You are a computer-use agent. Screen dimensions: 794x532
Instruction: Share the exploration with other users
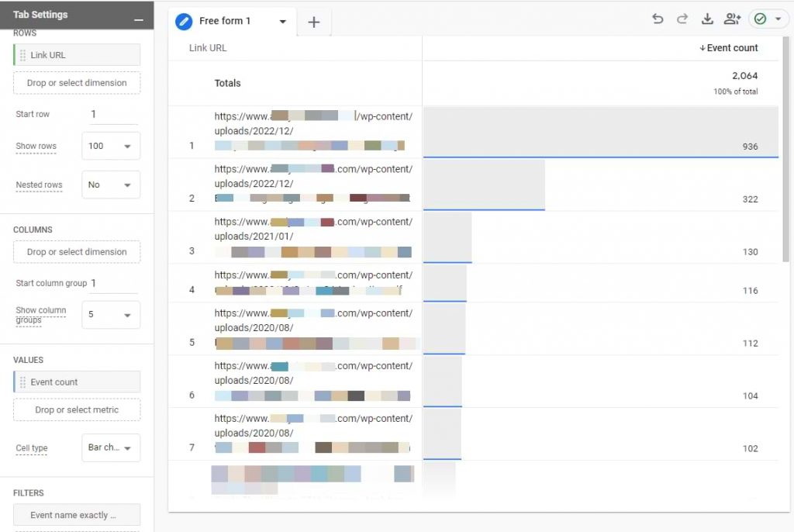pos(732,18)
